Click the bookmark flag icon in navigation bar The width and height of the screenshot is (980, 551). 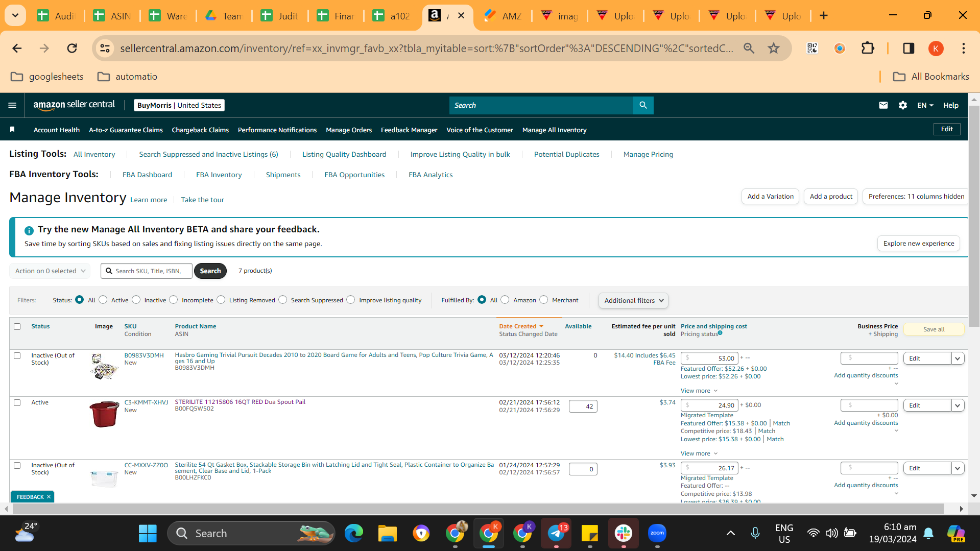pyautogui.click(x=12, y=130)
